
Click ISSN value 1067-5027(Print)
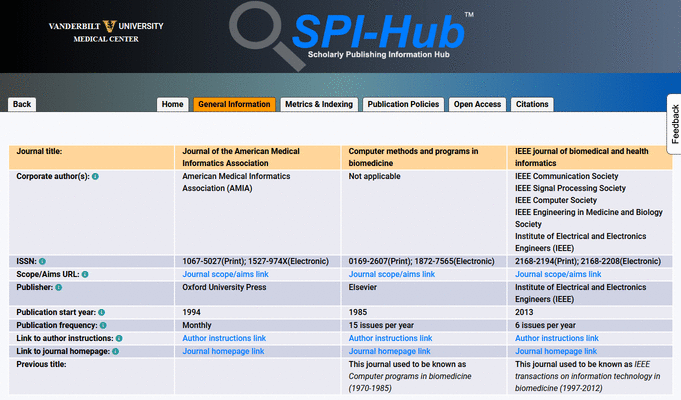(x=213, y=261)
